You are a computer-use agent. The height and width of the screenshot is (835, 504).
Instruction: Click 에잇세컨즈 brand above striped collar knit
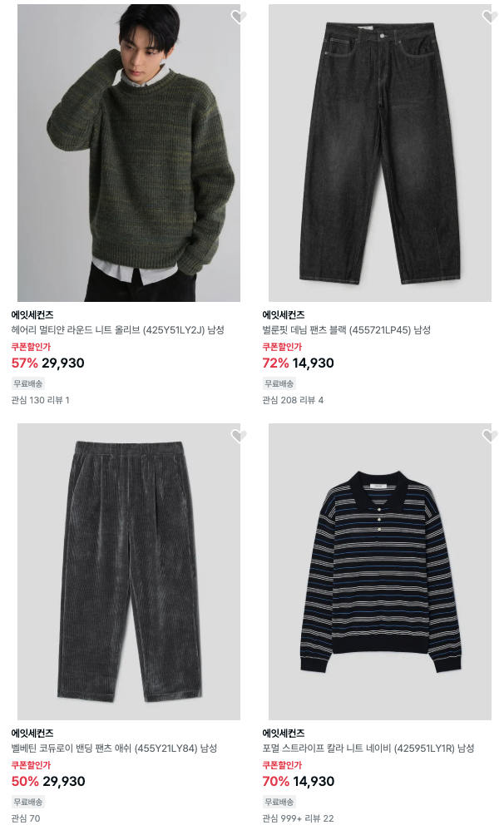[x=284, y=734]
